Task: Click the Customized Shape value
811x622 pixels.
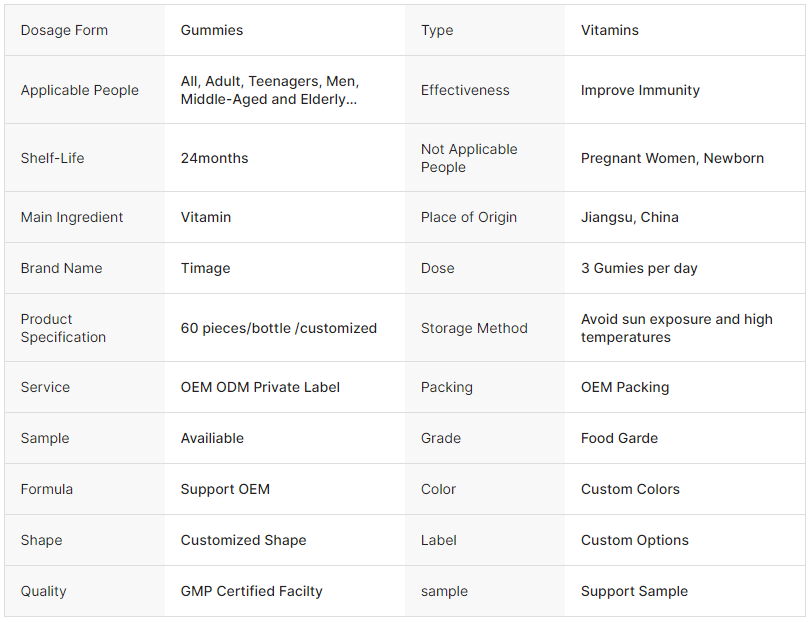Action: pos(243,540)
